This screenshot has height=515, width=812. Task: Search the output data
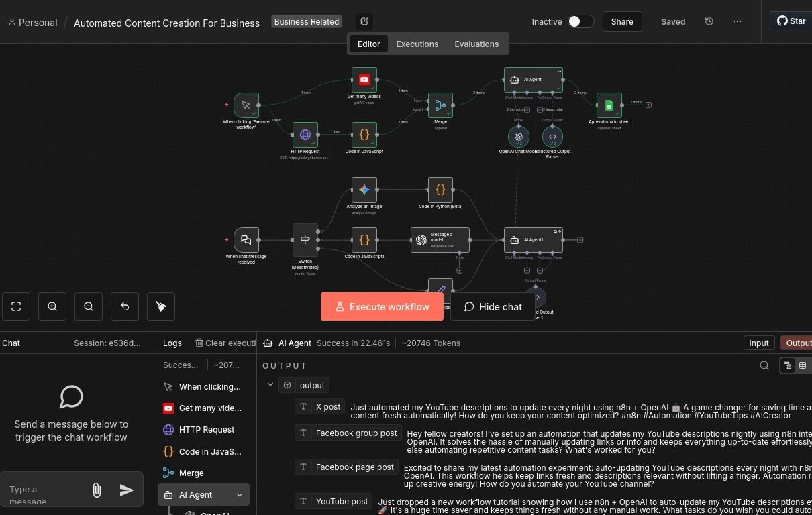point(764,365)
